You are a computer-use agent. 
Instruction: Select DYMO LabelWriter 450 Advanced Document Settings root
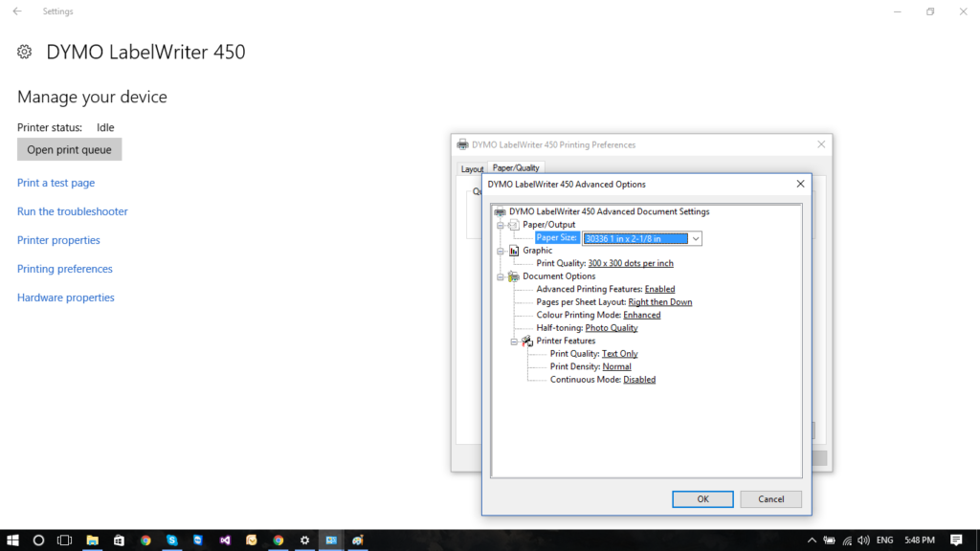[x=610, y=211]
